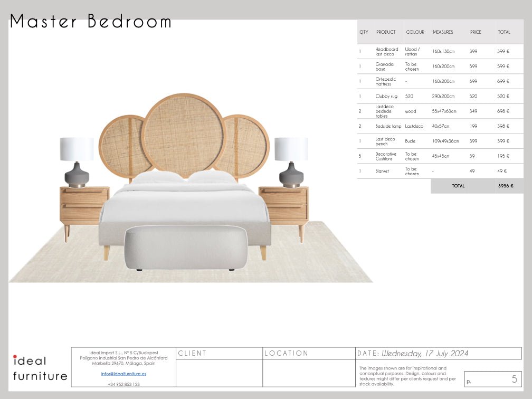Screen dimensions: 532x399
Task: Select the left bedside lamp image
Action: [x=77, y=163]
